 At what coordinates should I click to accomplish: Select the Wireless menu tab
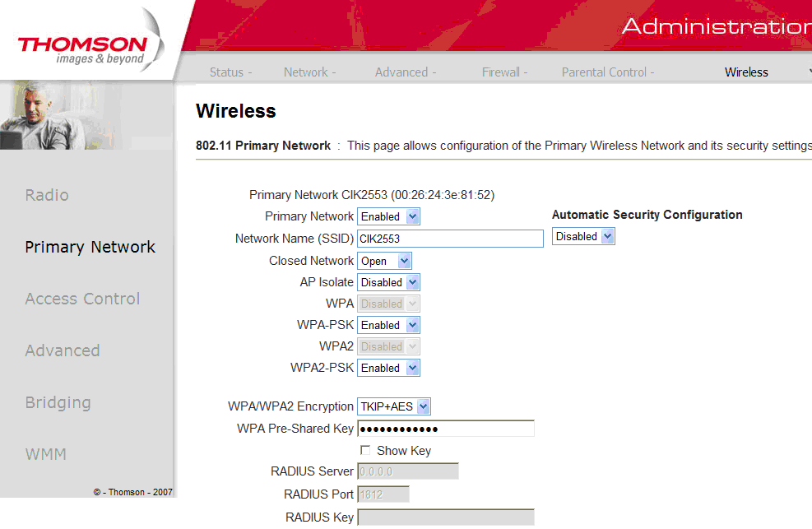(746, 72)
